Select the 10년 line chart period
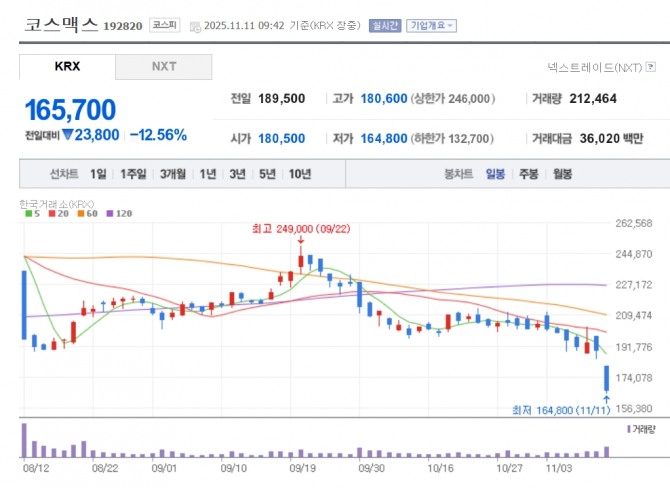 299,174
